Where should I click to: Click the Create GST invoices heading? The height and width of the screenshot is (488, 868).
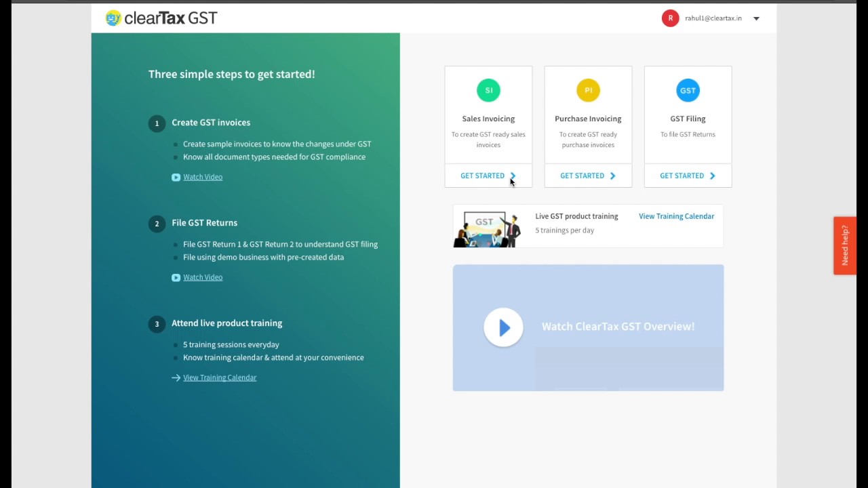pos(211,123)
